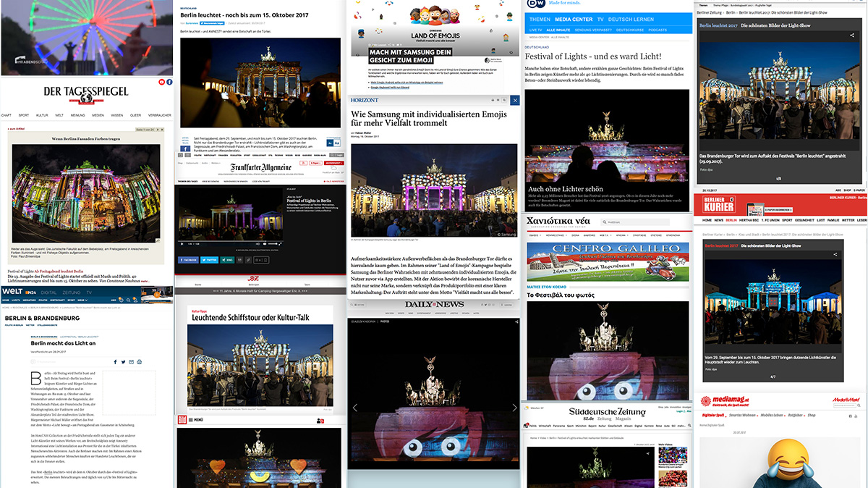Click the WELT N24 logo
Screen dimensions: 868x488
[x=19, y=292]
